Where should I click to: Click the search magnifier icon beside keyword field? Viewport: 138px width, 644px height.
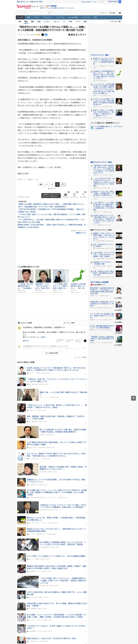[49, 13]
